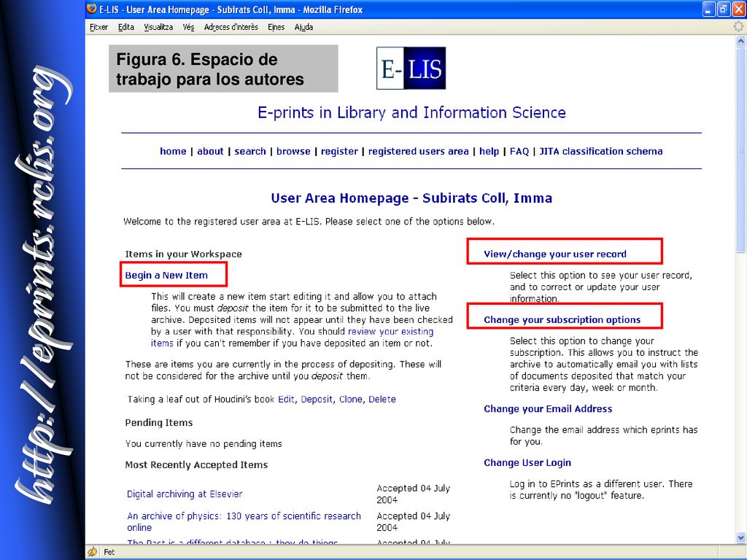The width and height of the screenshot is (747, 560).
Task: Click the vertical scrollbar thumb
Action: tap(740, 149)
